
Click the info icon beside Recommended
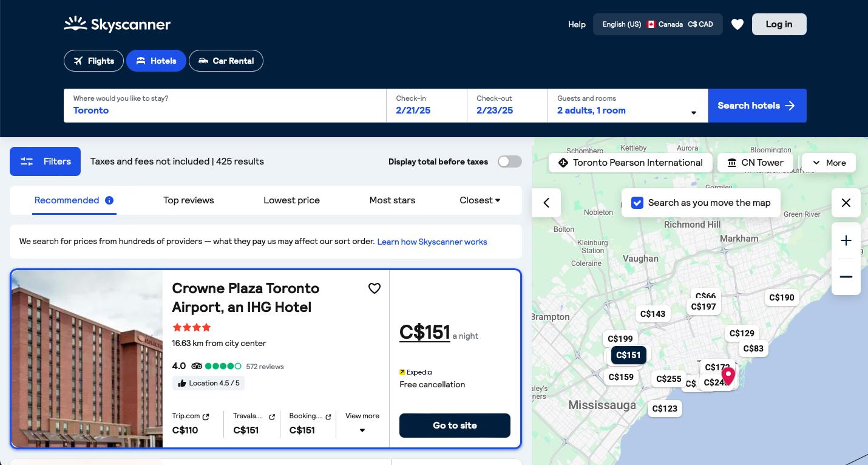(109, 200)
